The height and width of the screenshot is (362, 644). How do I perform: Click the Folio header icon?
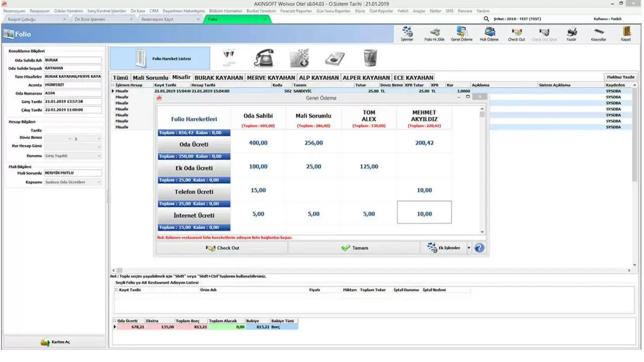click(8, 34)
